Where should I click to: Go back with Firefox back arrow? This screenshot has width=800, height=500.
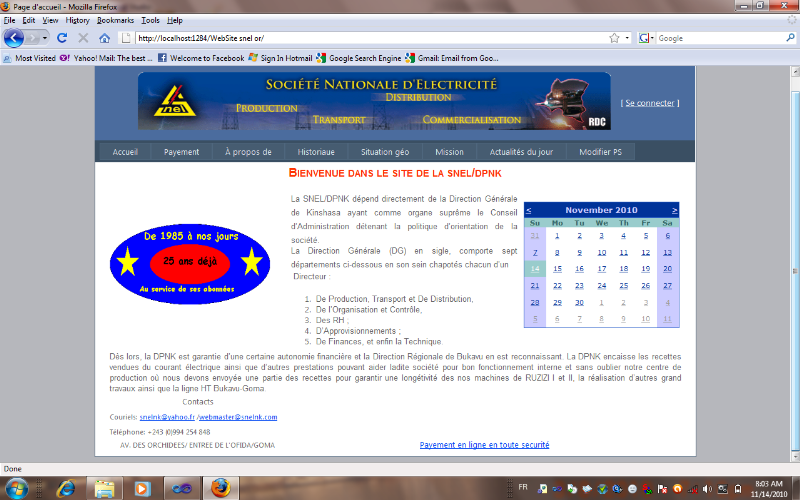tap(14, 38)
